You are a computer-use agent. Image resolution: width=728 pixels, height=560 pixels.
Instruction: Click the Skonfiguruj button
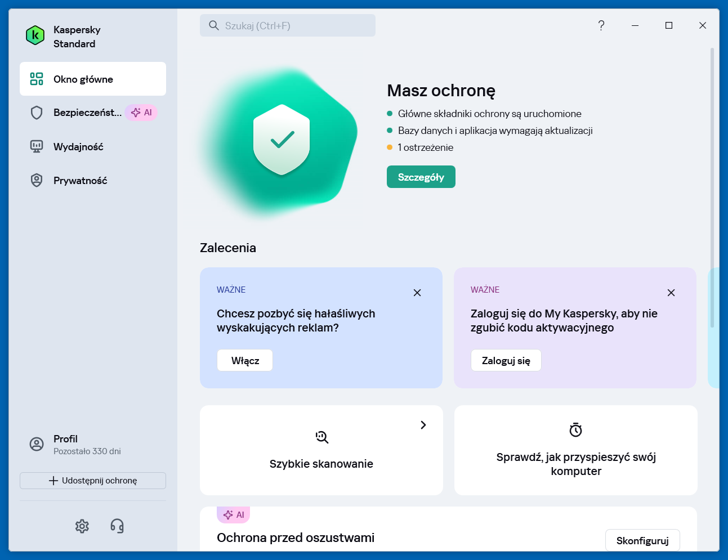642,540
